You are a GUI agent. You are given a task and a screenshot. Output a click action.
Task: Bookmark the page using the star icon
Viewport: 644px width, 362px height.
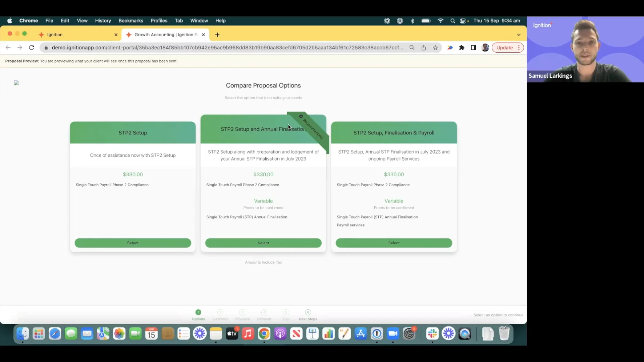(435, 47)
